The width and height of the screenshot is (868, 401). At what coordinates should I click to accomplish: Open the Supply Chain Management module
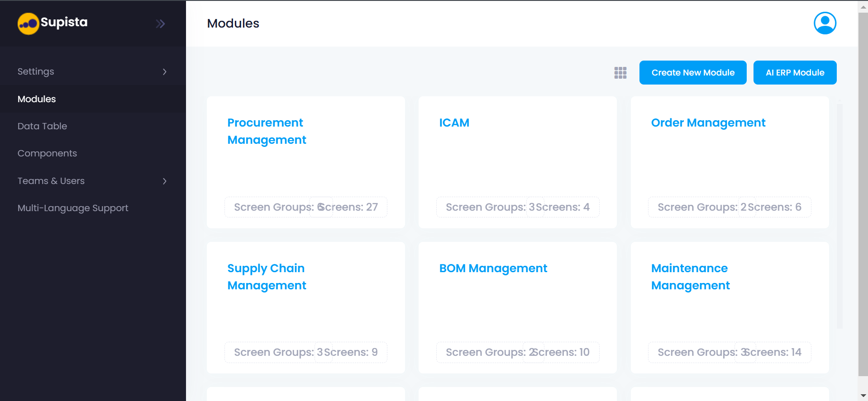[x=267, y=277]
